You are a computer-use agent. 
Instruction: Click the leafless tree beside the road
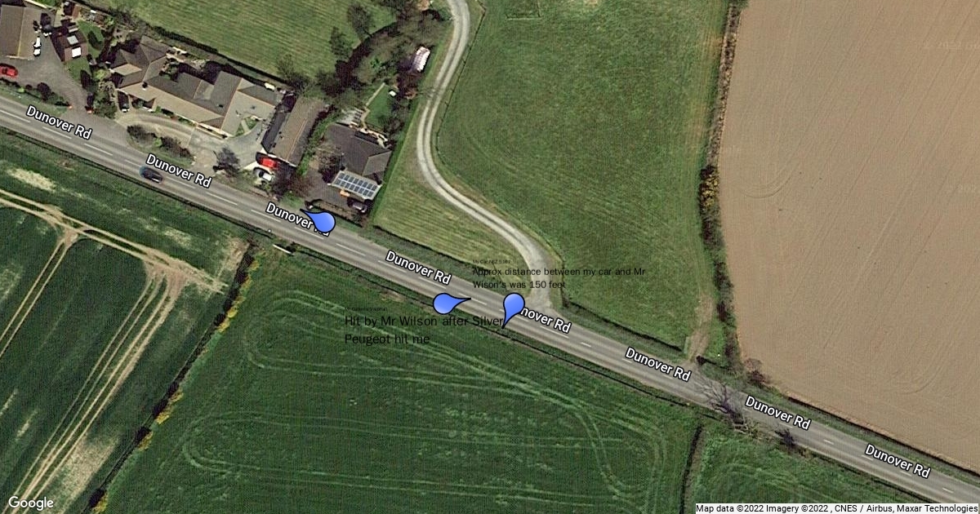722,401
